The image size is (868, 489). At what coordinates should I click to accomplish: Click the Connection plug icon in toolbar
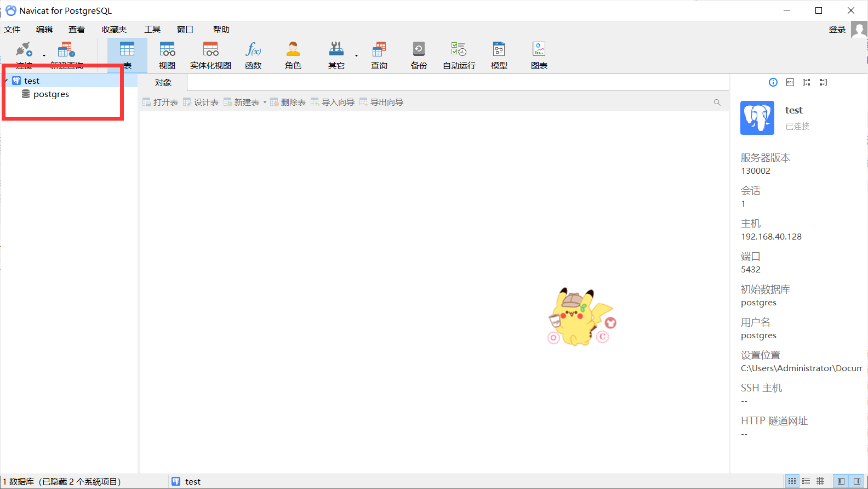point(24,50)
